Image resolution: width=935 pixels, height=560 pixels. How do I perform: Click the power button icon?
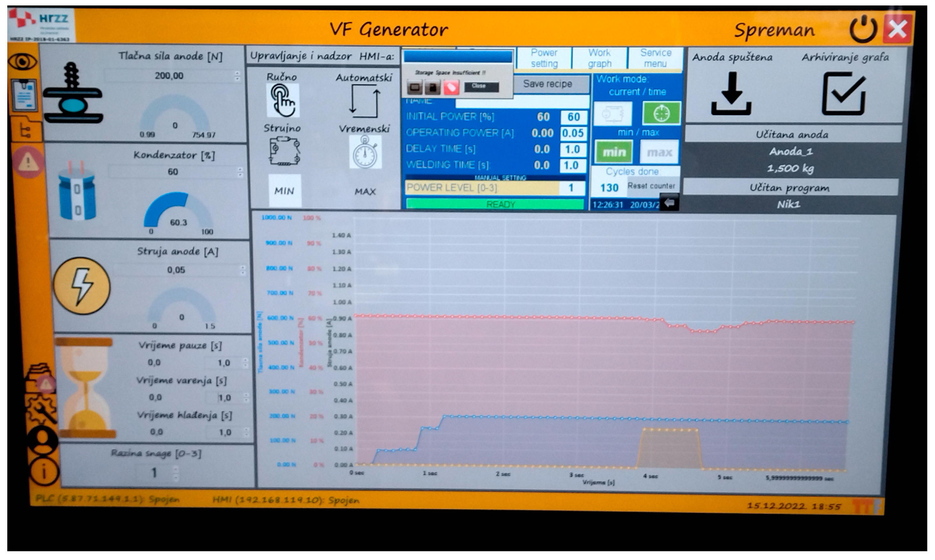863,29
